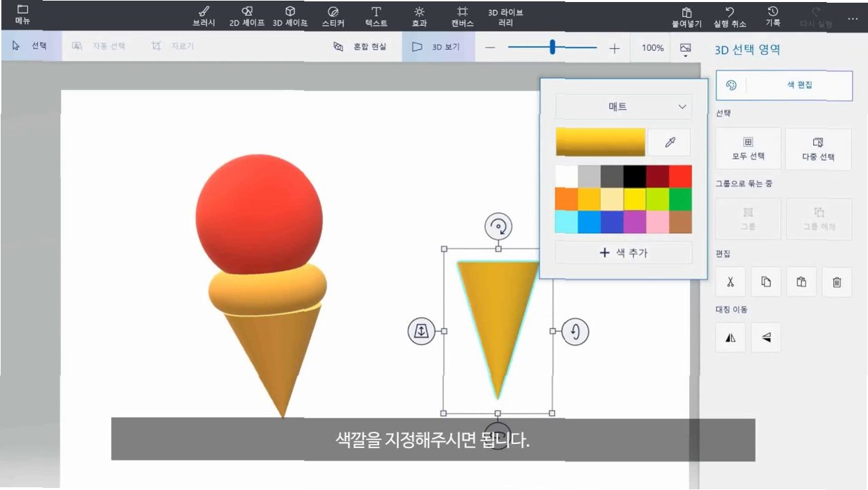
Task: Click the 100% zoom value field
Action: click(652, 47)
